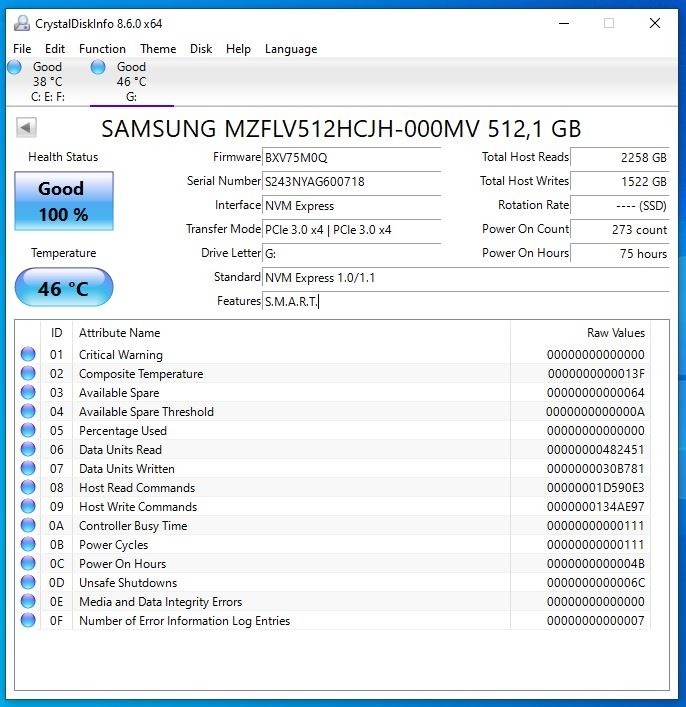Click the status icon for Percentage Used row
The height and width of the screenshot is (707, 686).
click(28, 430)
